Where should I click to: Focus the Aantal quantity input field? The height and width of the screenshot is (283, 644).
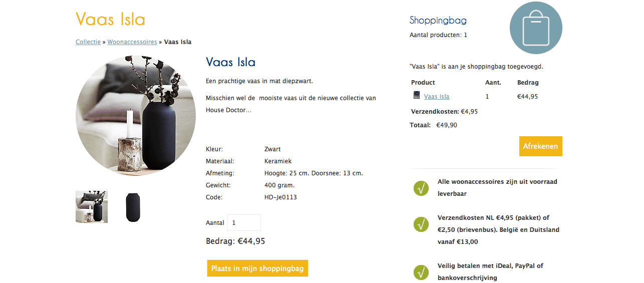pyautogui.click(x=244, y=223)
